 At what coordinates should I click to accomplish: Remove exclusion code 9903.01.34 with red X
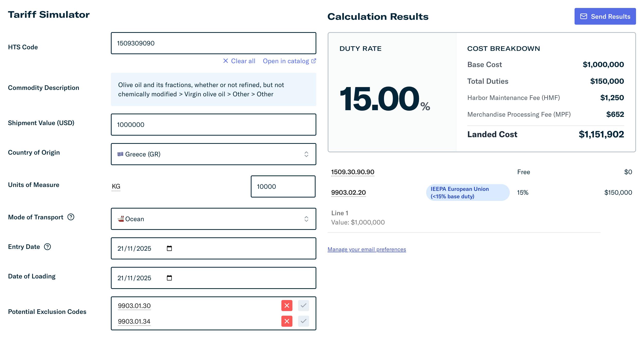coord(287,321)
